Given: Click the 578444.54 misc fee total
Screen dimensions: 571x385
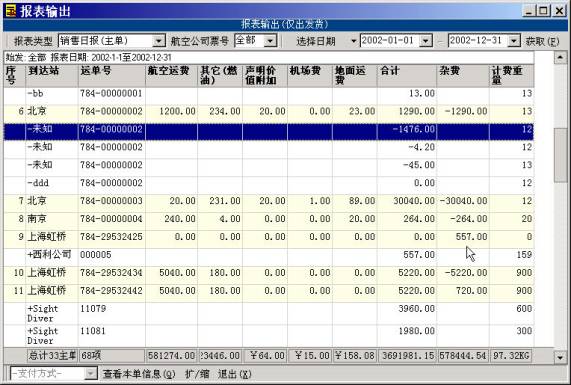Looking at the screenshot, I should [463, 355].
